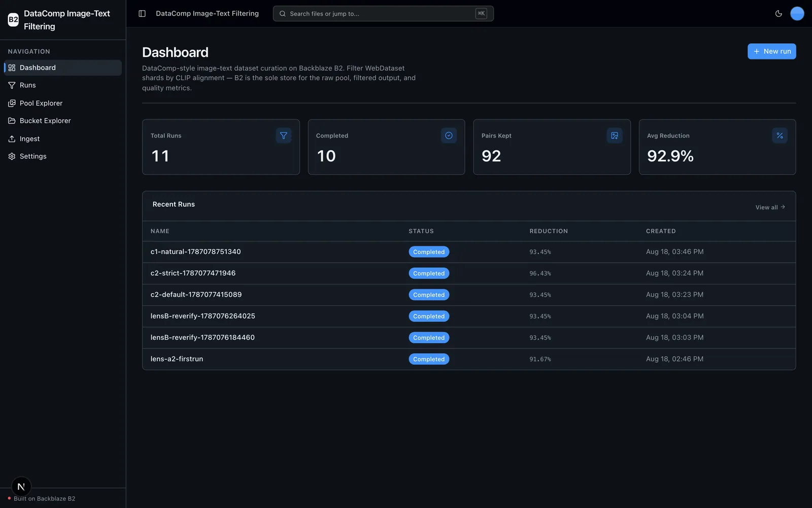Select Ingest in the sidebar
Image resolution: width=812 pixels, height=508 pixels.
63,139
